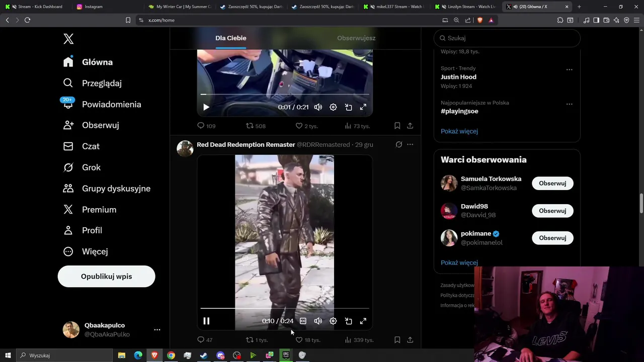Toggle picture-in-picture on RDR video
The image size is (644, 362).
click(x=348, y=321)
